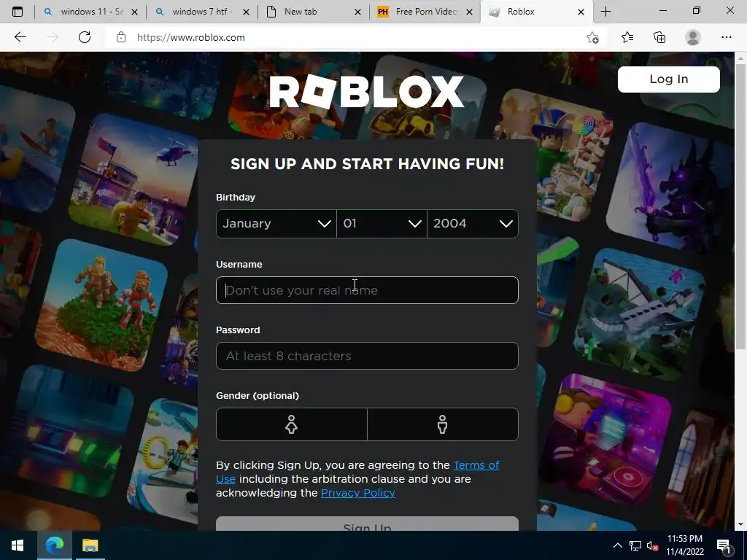This screenshot has width=747, height=560.
Task: Open the taskbar clock showing 11:53 PM
Action: (684, 545)
